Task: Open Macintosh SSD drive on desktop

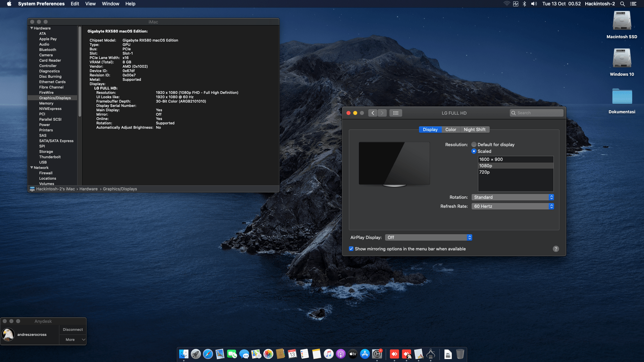Action: [x=622, y=21]
